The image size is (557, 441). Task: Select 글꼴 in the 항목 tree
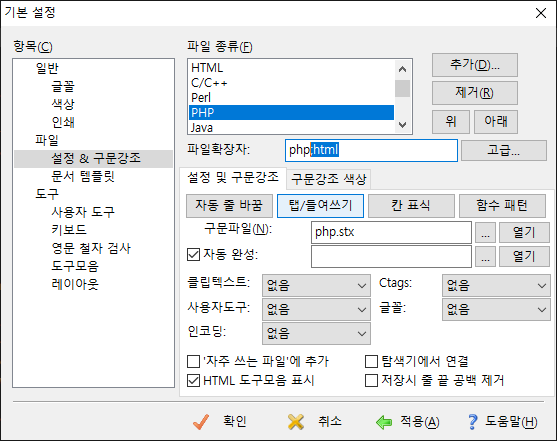tap(63, 86)
